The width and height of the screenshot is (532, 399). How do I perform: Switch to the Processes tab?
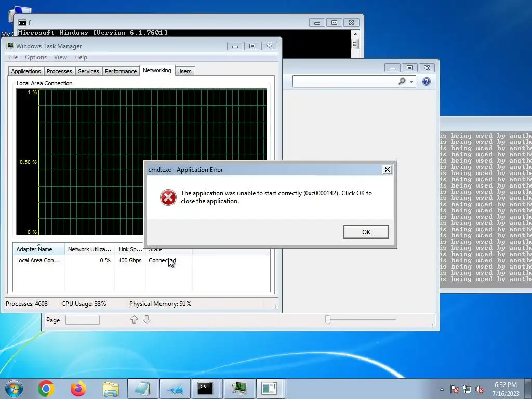click(59, 71)
